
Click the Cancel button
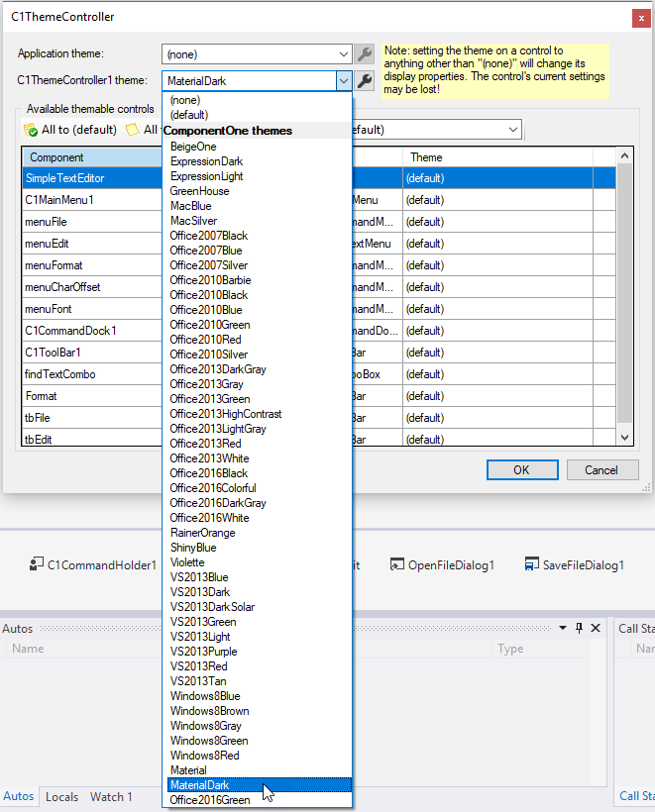(600, 470)
